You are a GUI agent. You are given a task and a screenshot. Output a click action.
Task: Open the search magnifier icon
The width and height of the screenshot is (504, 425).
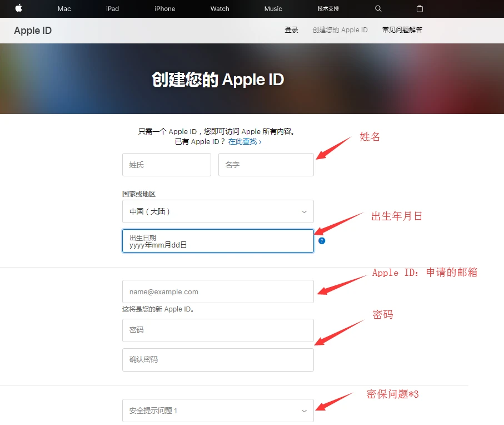click(x=378, y=9)
